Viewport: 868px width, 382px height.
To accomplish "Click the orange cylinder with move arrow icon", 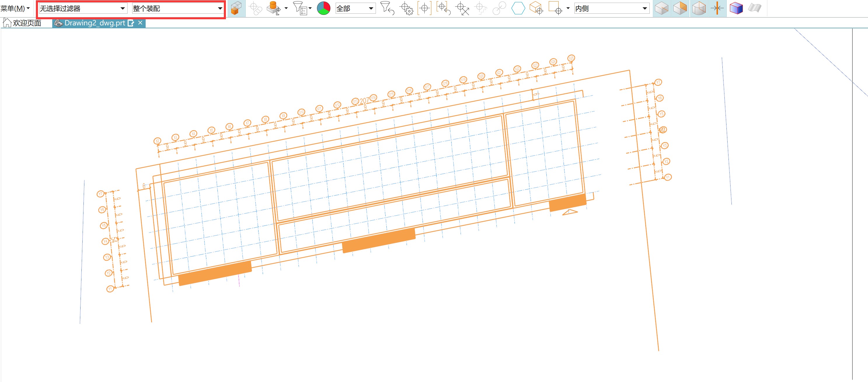I will (273, 8).
